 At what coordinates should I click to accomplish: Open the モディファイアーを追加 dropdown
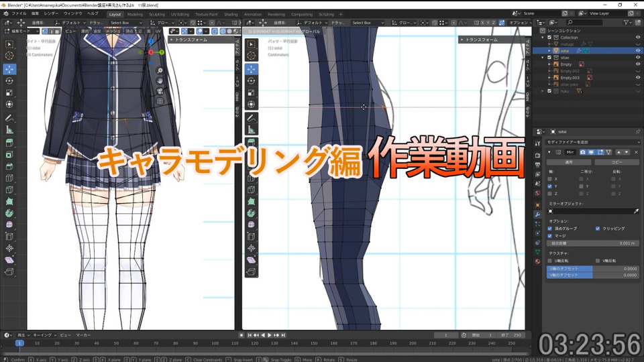pos(593,142)
